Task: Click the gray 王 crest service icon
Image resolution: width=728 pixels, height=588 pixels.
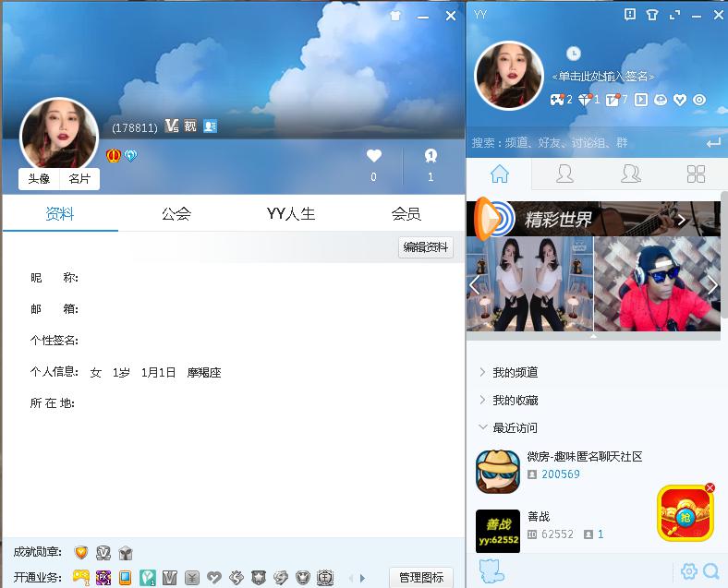Action: (325, 577)
